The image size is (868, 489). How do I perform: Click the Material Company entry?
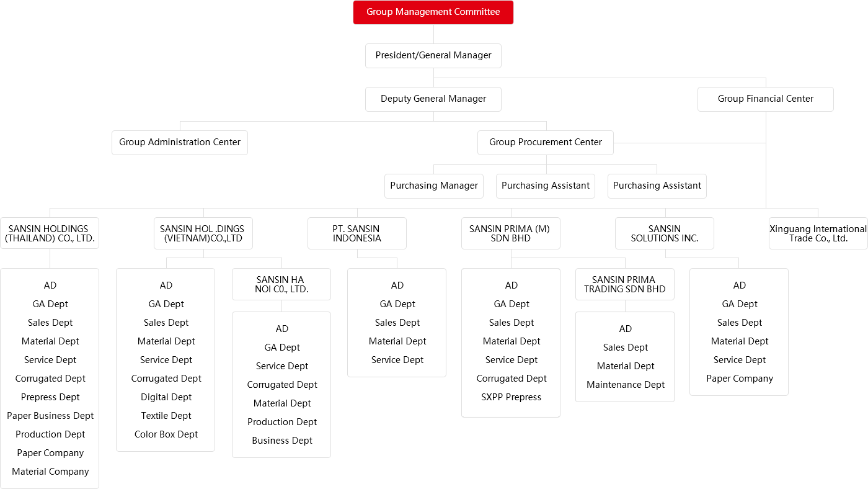50,472
